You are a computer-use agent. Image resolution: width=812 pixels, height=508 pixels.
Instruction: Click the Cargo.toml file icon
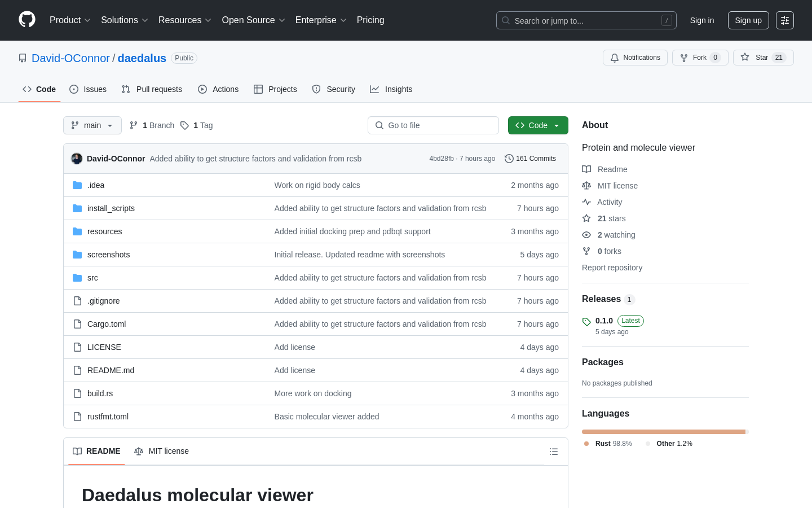click(x=77, y=324)
